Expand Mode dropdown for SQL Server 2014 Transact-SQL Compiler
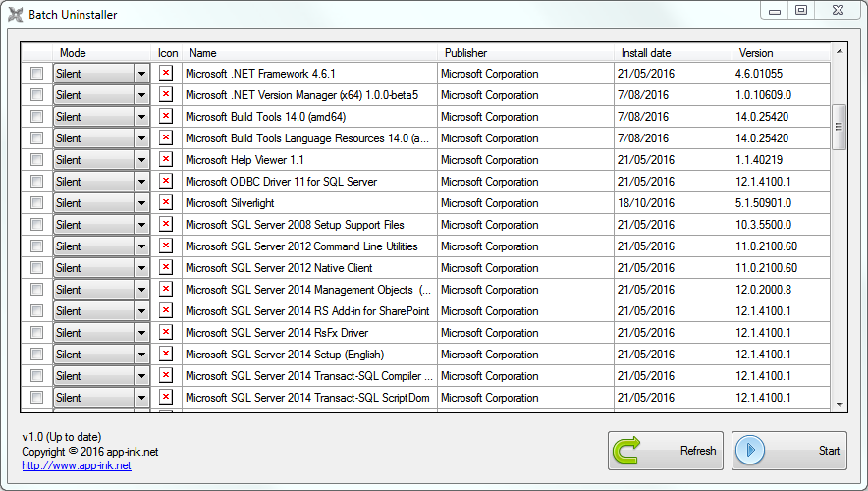868x491 pixels. (x=141, y=376)
